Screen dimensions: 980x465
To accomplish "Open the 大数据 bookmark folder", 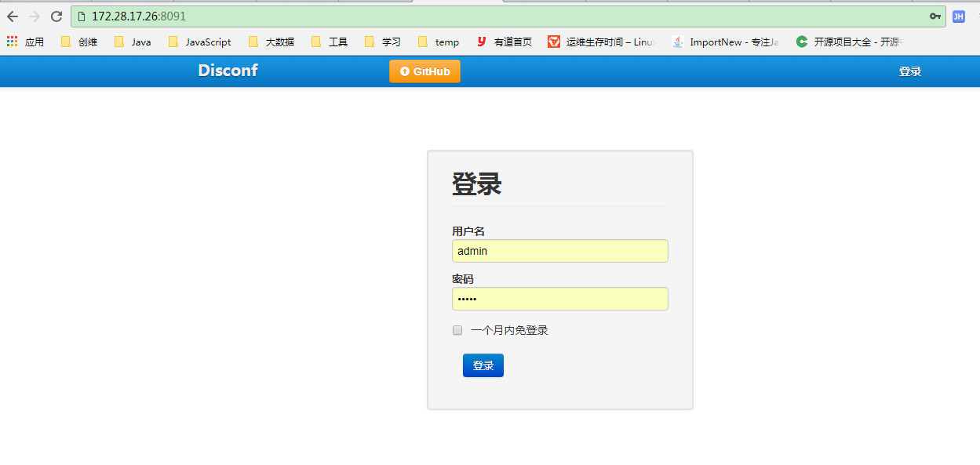I will [271, 42].
